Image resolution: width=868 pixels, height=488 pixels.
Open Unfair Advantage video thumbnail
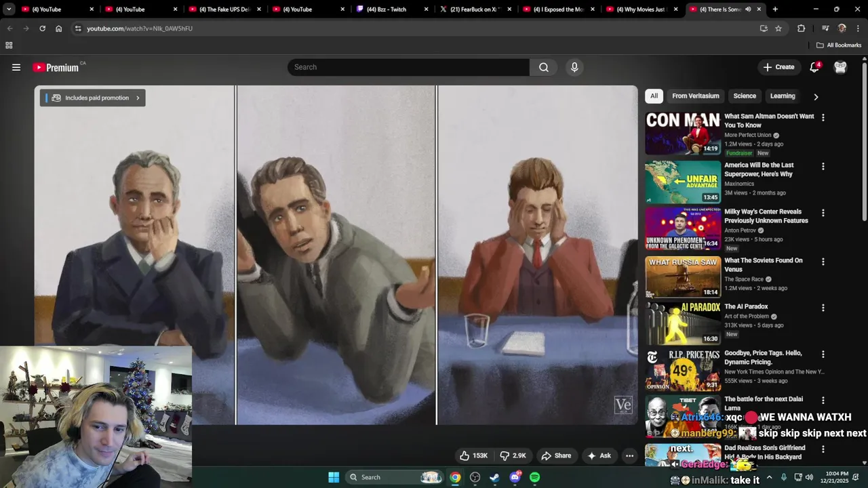point(683,182)
